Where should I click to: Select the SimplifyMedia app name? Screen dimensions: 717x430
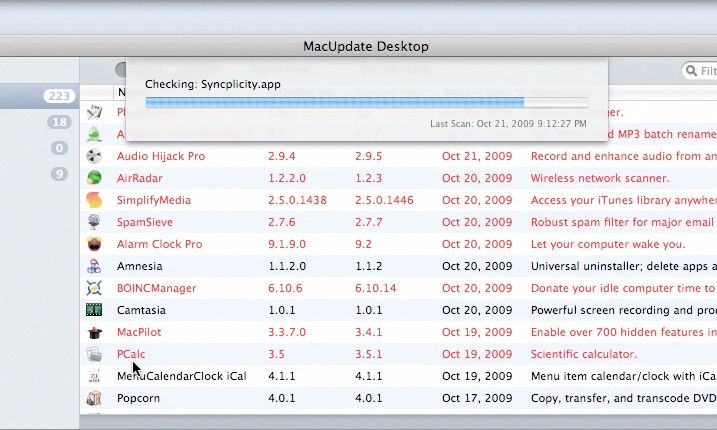point(154,200)
